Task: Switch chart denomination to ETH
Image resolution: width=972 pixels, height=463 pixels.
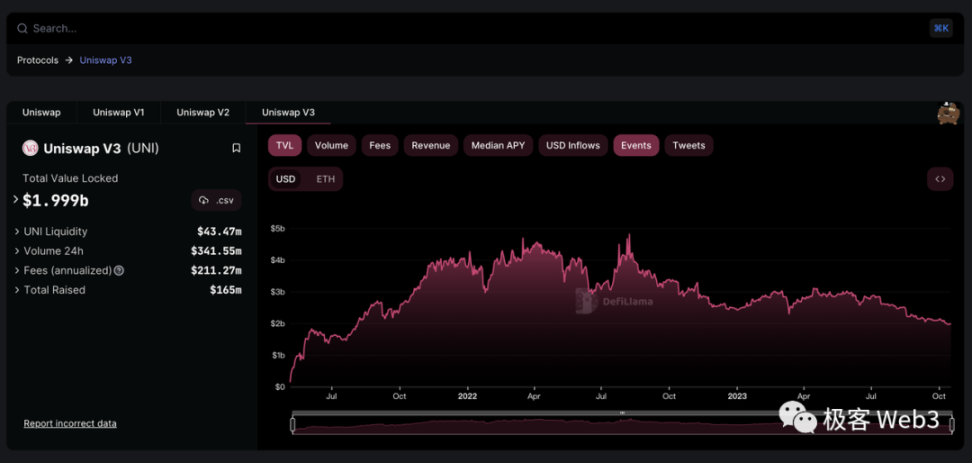Action: [326, 179]
